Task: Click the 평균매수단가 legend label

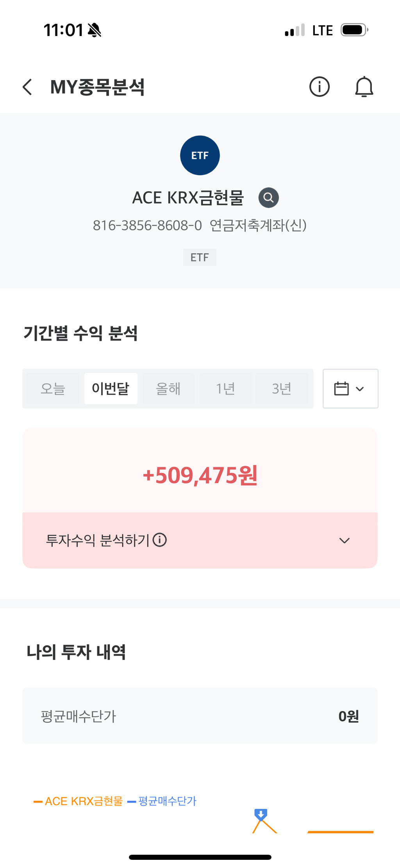Action: 167,801
